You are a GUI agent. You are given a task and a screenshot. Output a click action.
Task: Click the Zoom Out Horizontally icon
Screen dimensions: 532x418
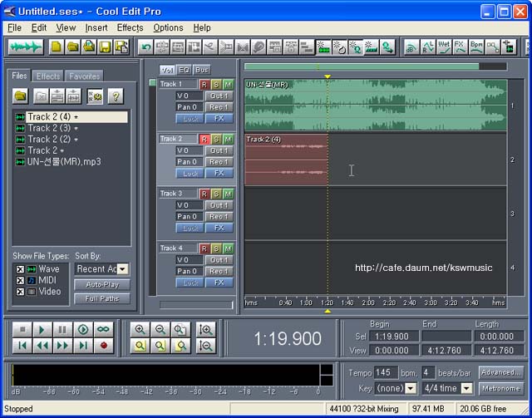160,329
